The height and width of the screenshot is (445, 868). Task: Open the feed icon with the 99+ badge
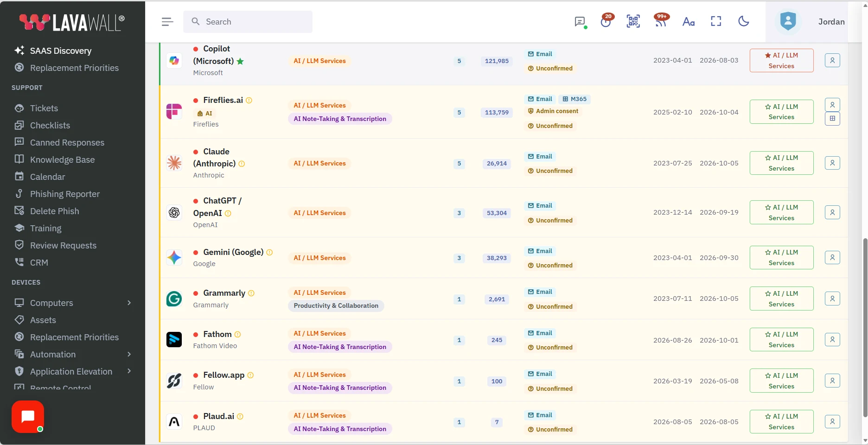pos(661,21)
